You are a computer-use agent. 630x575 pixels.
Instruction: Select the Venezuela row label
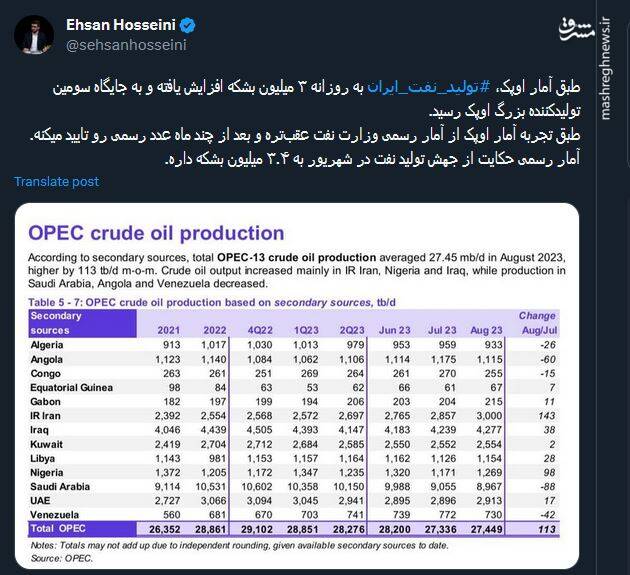pyautogui.click(x=58, y=512)
